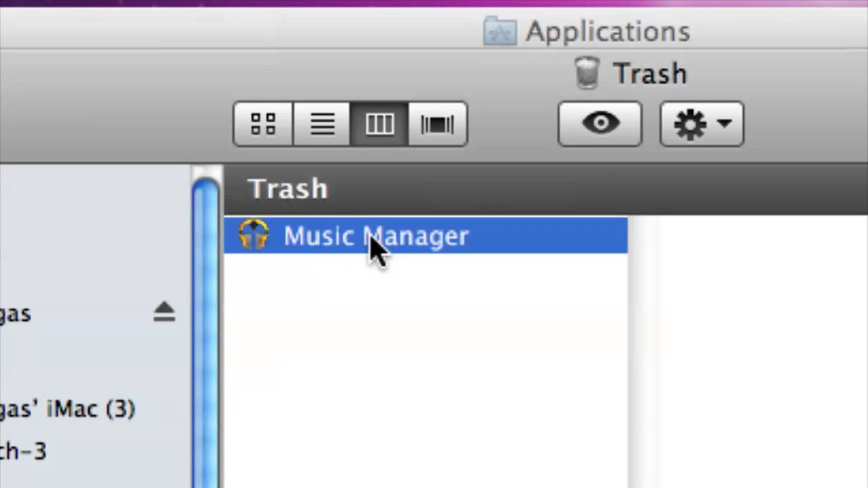Click the Applications window title text
Screen dimensions: 868x488
(608, 32)
